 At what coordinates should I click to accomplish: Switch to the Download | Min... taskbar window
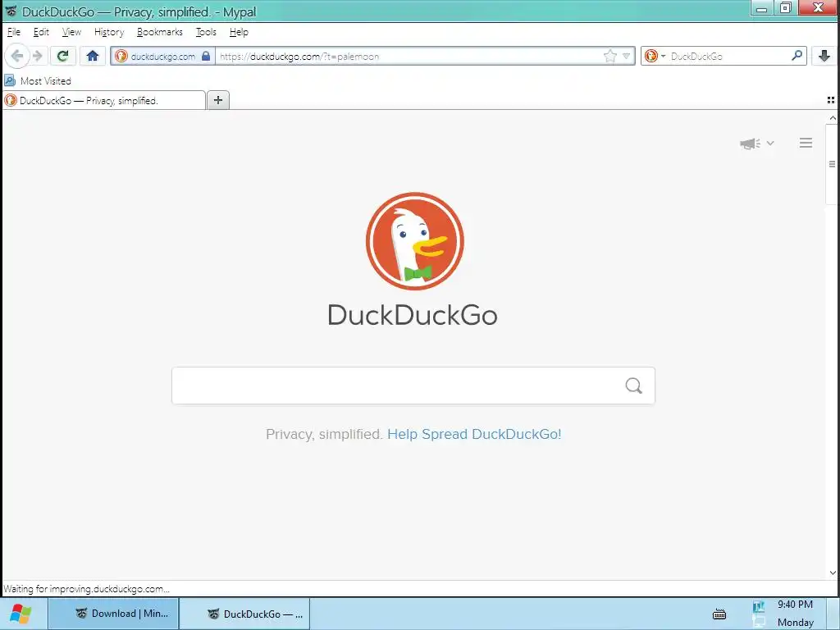click(113, 614)
